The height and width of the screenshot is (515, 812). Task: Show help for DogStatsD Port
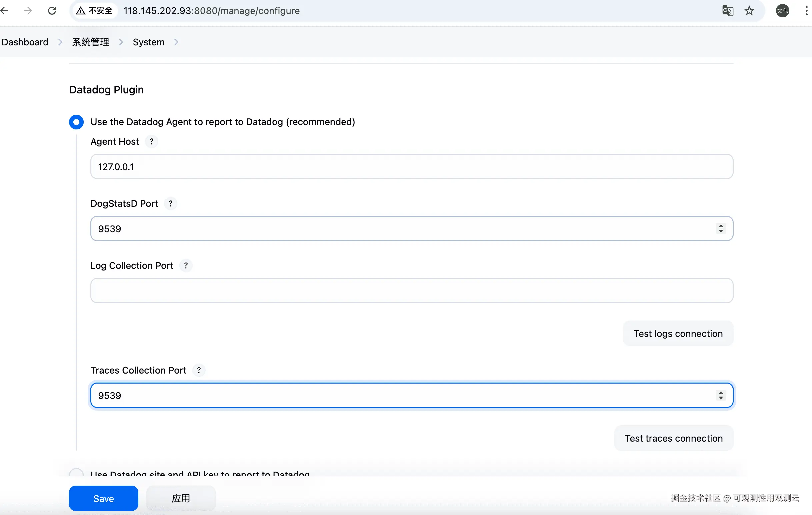click(171, 203)
